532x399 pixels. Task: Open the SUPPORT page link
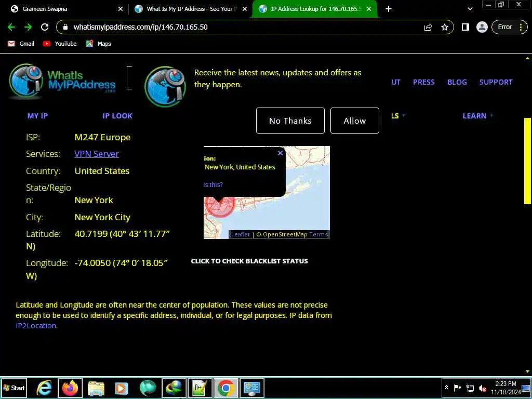click(496, 82)
